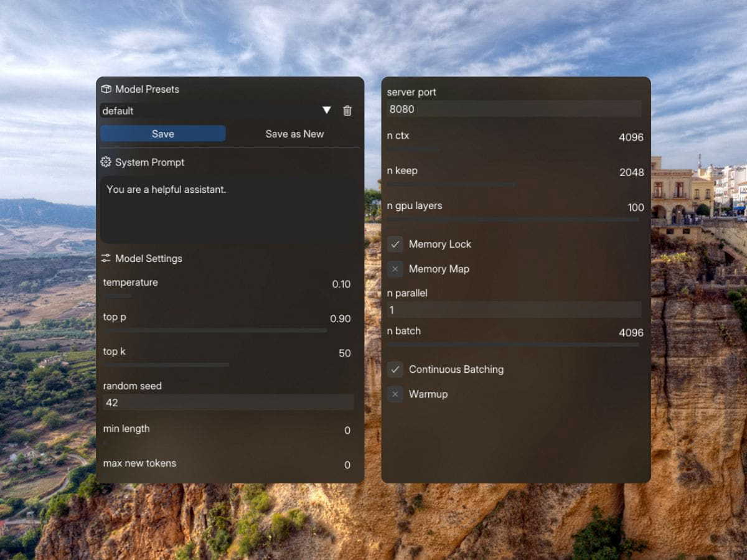Select the n parallel input field
This screenshot has height=560, width=747.
514,310
